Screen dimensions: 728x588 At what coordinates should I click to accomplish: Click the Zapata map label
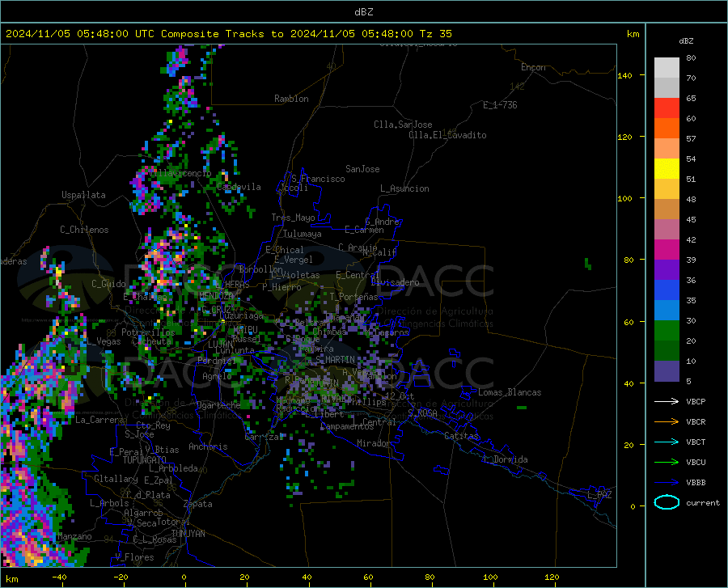(x=198, y=504)
